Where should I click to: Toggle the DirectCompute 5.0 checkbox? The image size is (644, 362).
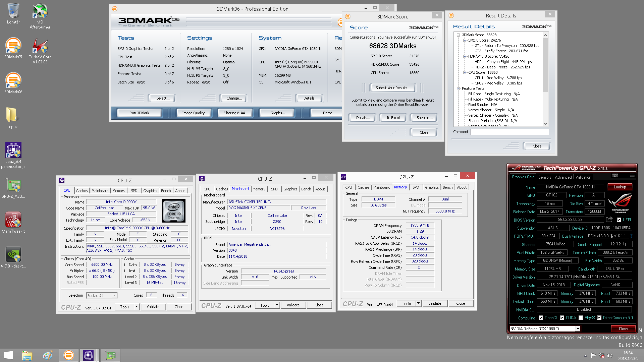click(x=599, y=318)
